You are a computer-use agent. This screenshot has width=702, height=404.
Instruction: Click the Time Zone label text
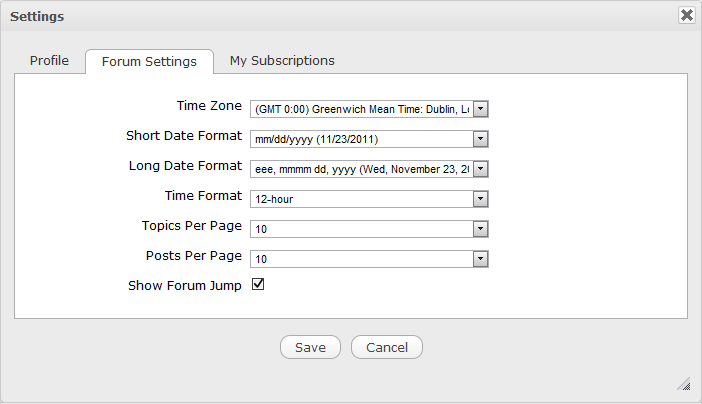click(x=208, y=105)
